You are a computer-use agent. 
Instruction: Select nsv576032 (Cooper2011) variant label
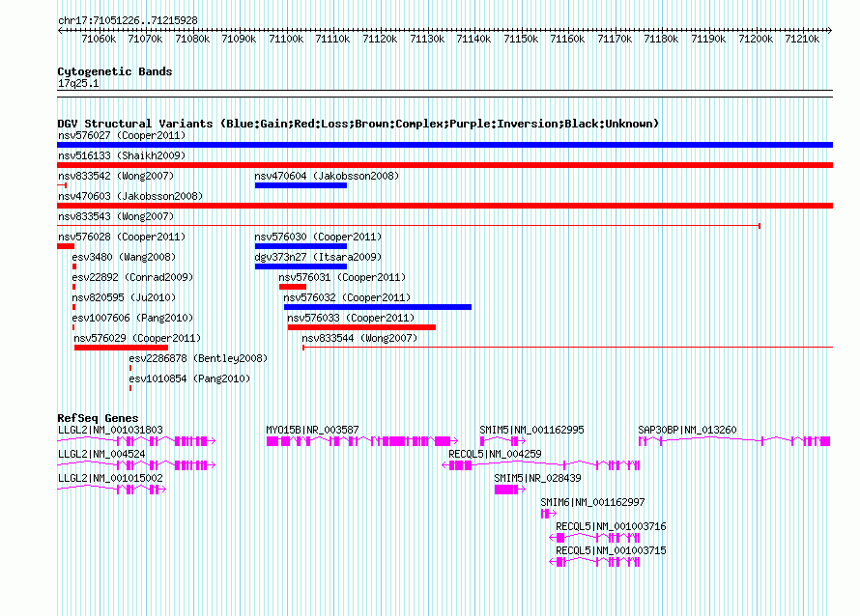tap(347, 297)
